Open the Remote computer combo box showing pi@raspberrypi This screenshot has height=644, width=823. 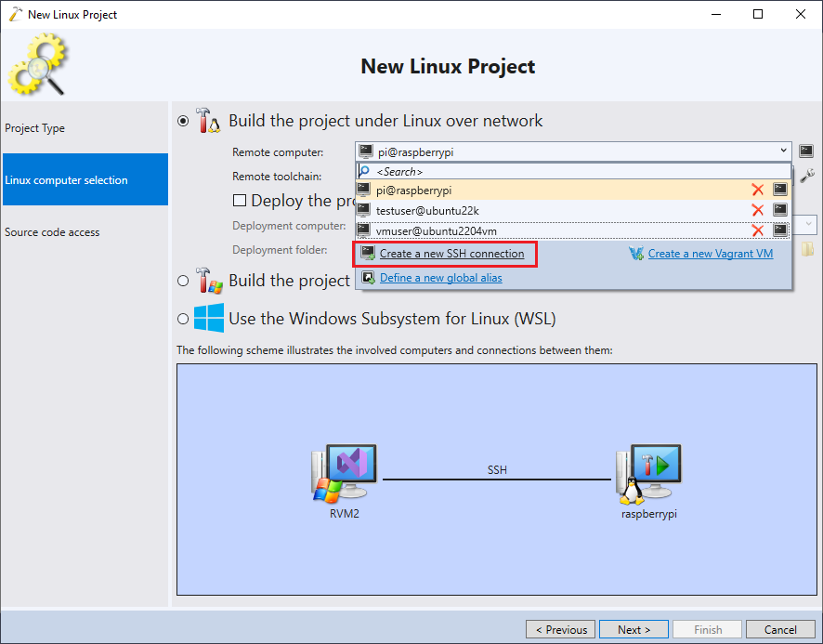[573, 151]
